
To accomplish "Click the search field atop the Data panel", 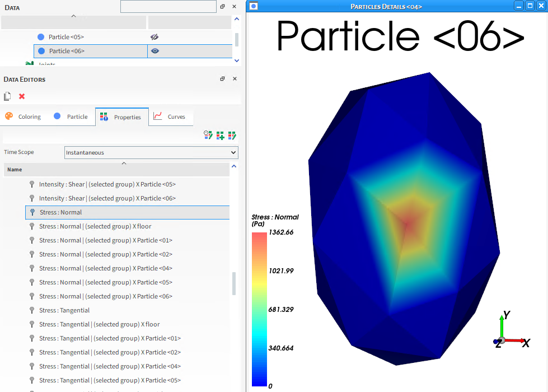I will tap(168, 6).
